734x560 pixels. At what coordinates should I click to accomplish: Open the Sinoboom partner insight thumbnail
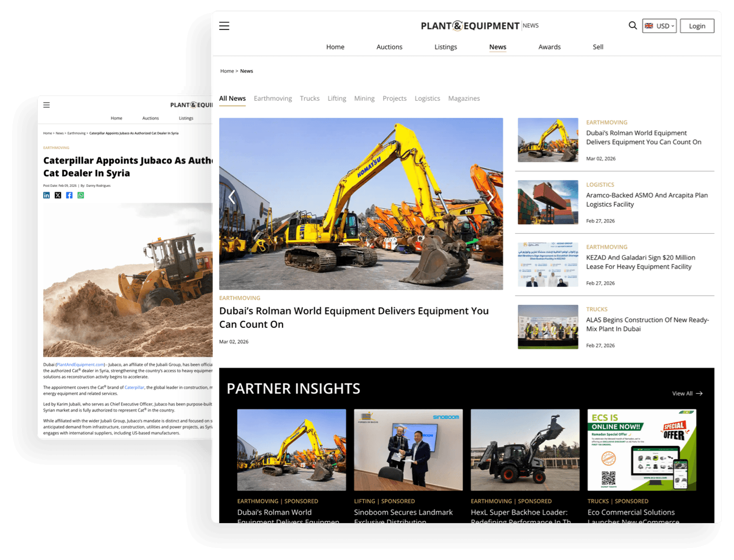click(408, 450)
